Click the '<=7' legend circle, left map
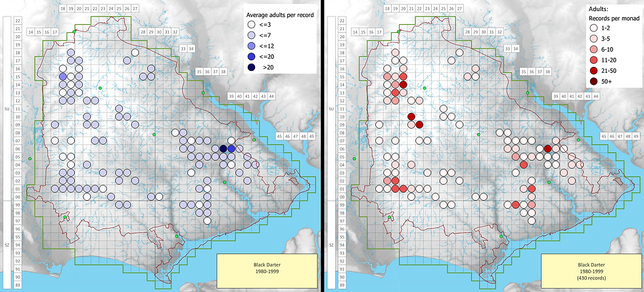Image resolution: width=644 pixels, height=292 pixels. 252,35
